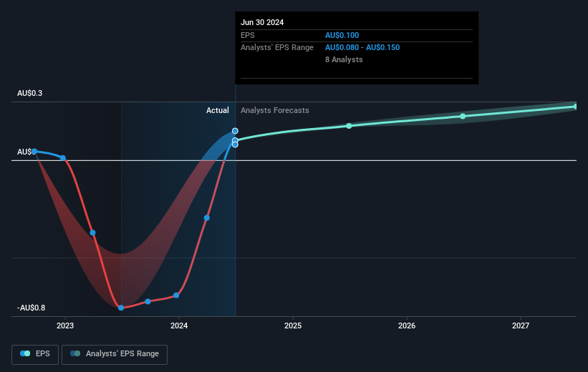Click the forecast data point in mid-2027

[576, 107]
